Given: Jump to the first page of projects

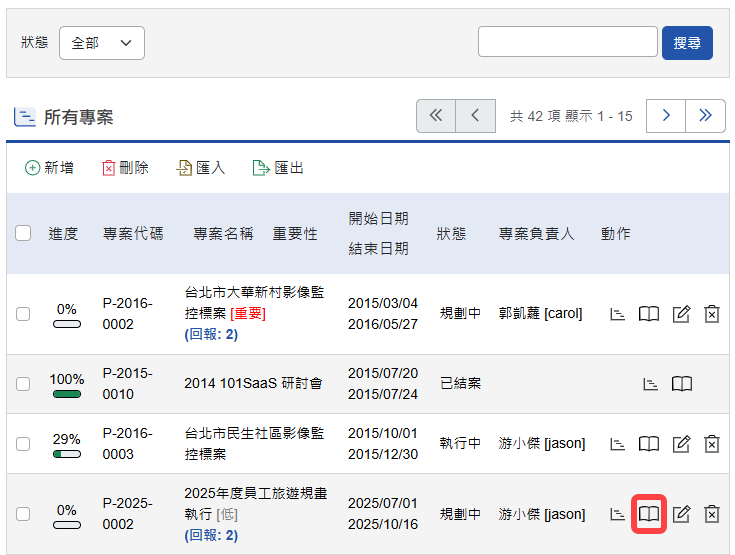Looking at the screenshot, I should pyautogui.click(x=436, y=116).
